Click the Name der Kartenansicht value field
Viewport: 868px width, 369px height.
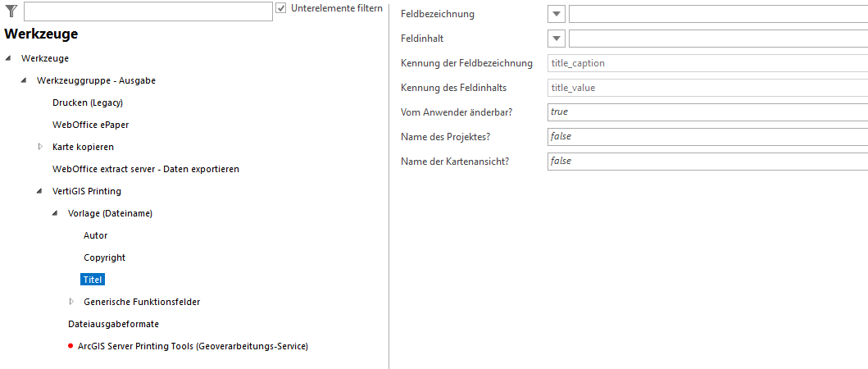pyautogui.click(x=707, y=161)
